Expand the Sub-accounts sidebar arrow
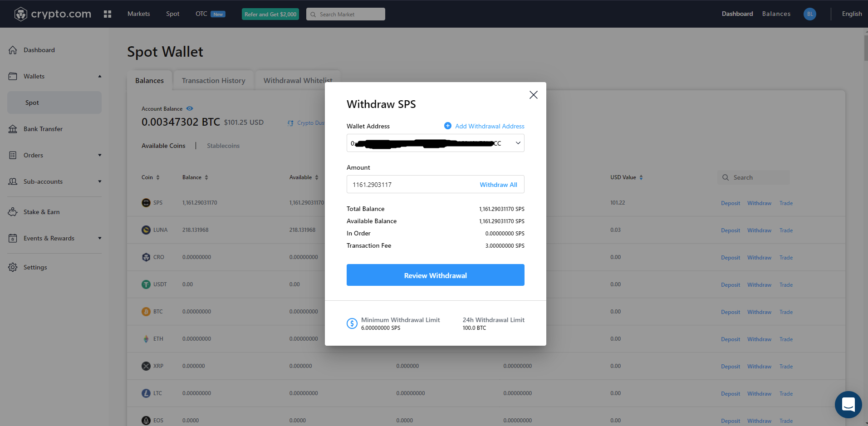Viewport: 868px width, 426px height. (100, 181)
